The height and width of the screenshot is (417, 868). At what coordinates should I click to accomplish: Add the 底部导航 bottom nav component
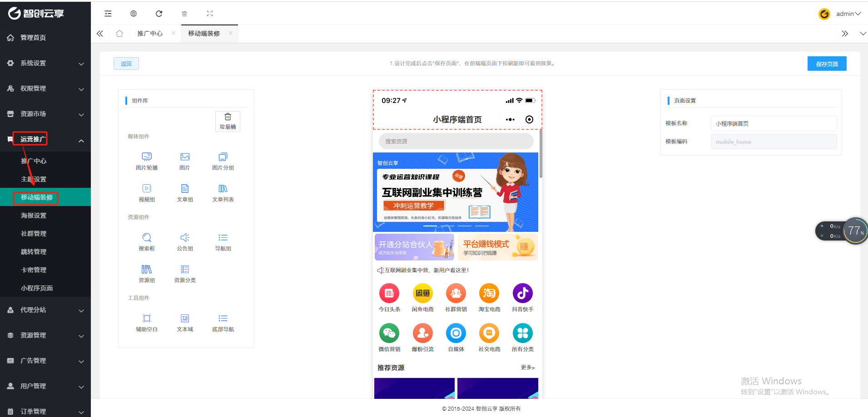pyautogui.click(x=223, y=323)
